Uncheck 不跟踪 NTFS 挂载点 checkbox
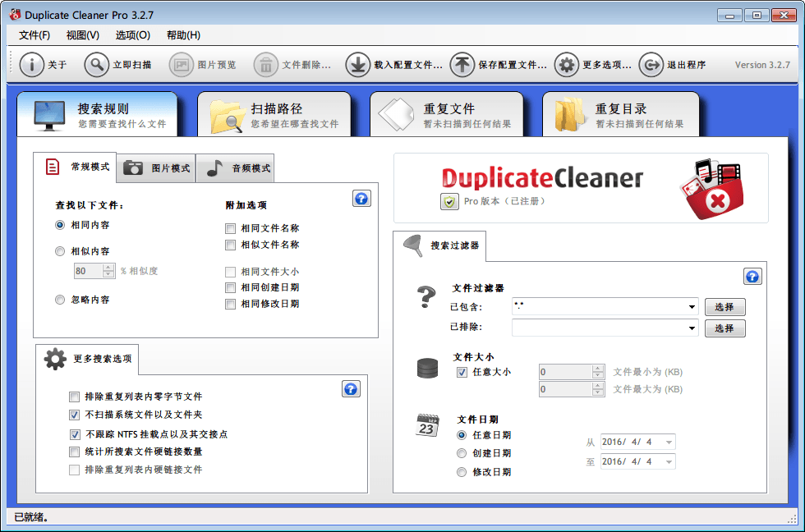 pos(75,434)
